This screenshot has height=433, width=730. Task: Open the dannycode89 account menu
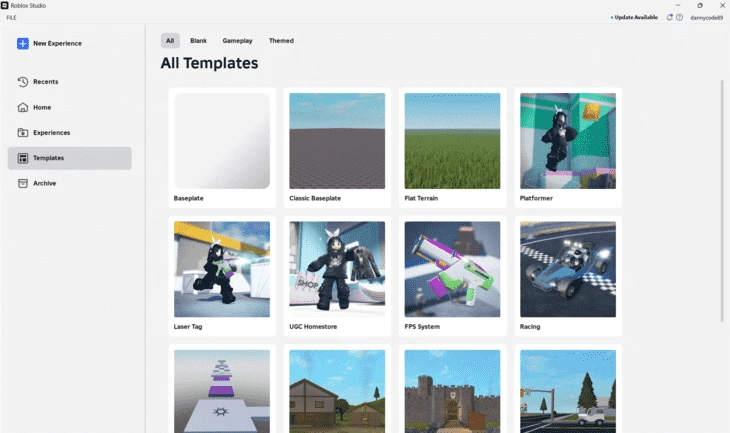(706, 18)
